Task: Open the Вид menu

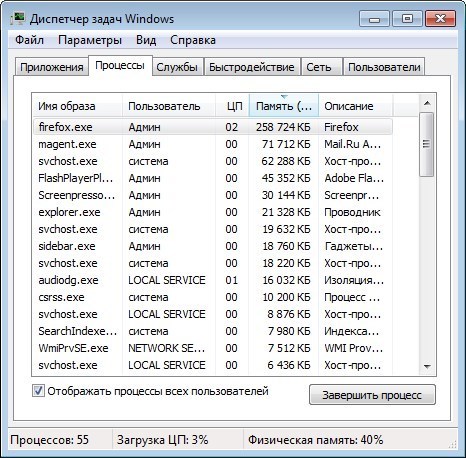Action: point(146,40)
